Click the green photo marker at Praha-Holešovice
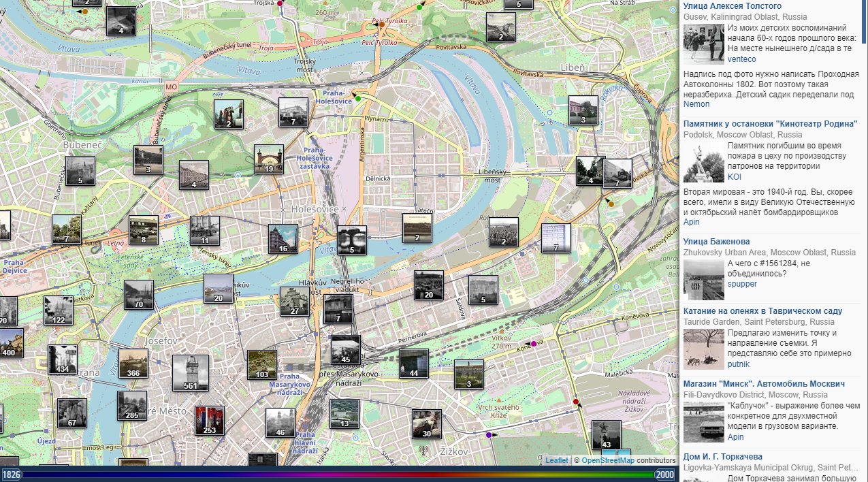The height and width of the screenshot is (482, 868). (358, 99)
